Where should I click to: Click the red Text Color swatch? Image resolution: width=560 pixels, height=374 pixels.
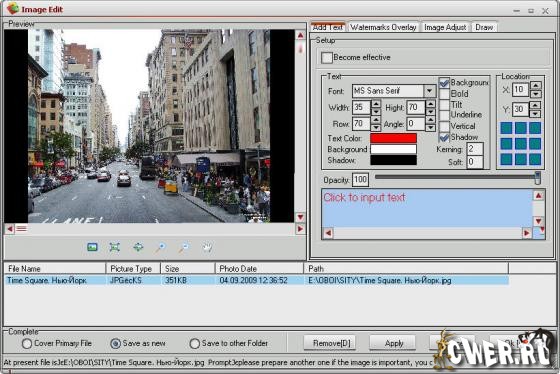tap(393, 138)
